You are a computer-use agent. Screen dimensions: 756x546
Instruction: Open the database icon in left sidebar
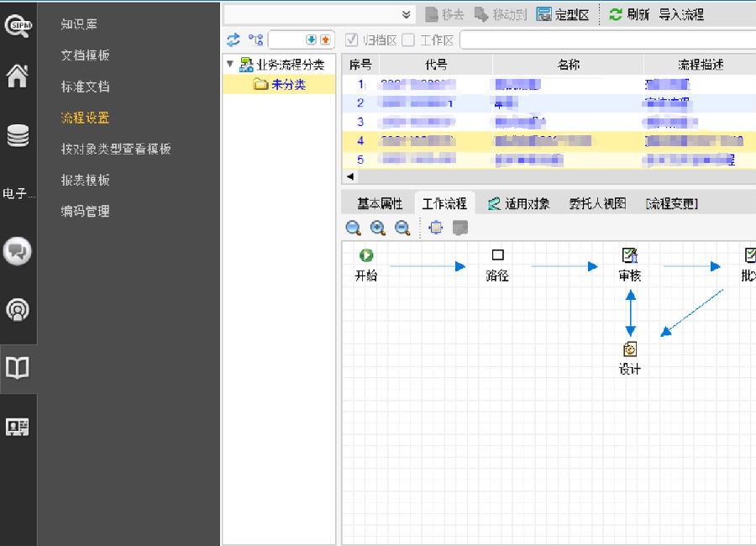coord(18,135)
